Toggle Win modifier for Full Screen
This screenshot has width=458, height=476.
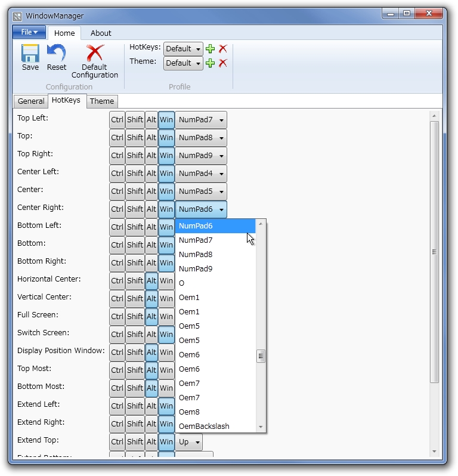click(x=166, y=317)
